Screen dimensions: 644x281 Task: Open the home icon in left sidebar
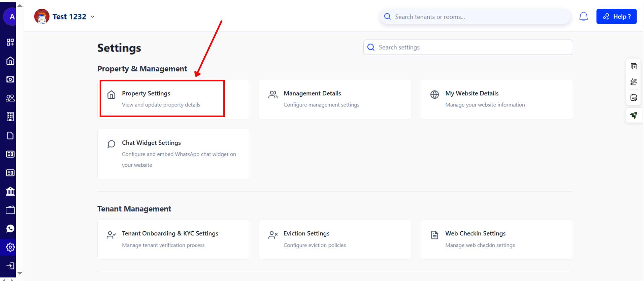(x=10, y=61)
